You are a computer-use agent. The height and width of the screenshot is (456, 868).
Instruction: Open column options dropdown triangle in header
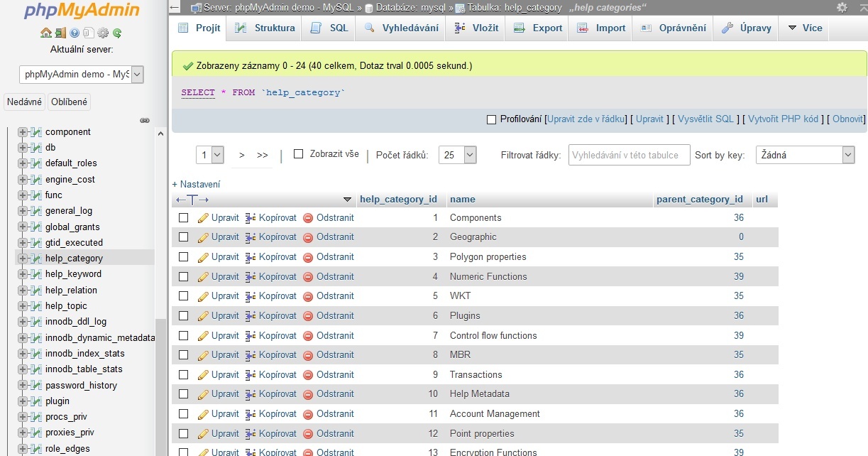(347, 200)
